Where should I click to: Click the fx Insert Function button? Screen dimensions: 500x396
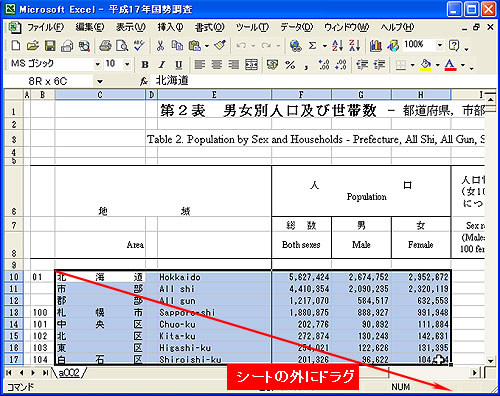click(144, 81)
